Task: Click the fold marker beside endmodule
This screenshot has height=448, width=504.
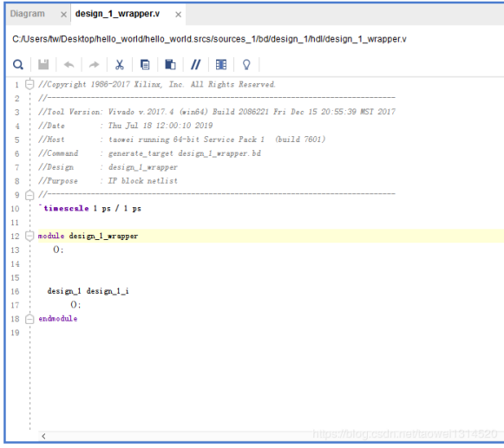Action: click(29, 319)
